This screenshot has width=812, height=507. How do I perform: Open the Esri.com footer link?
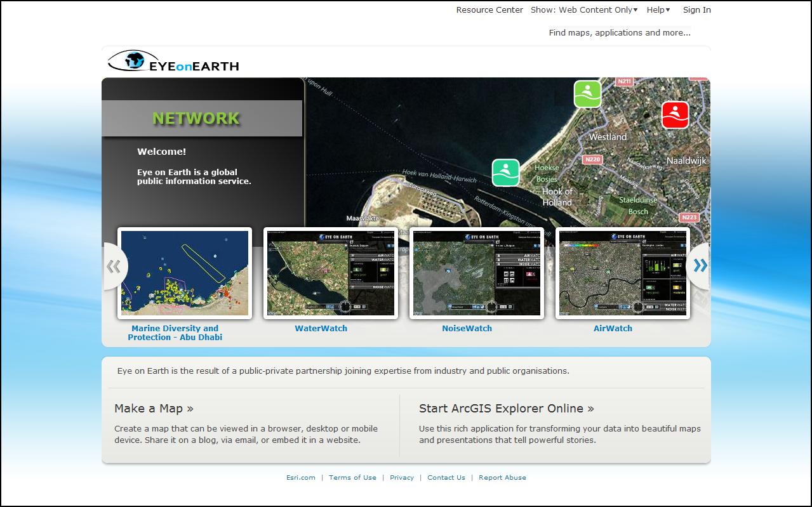click(300, 478)
